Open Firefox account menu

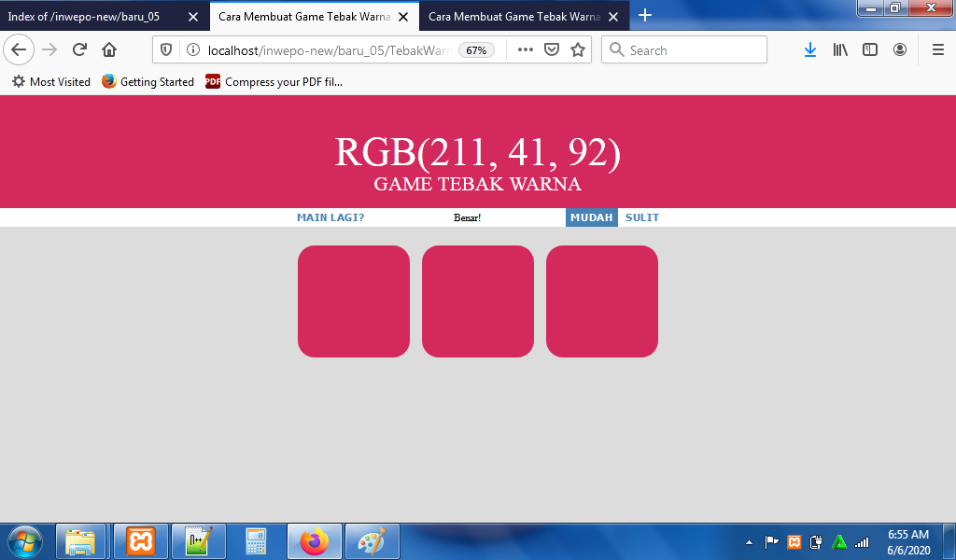click(x=900, y=50)
